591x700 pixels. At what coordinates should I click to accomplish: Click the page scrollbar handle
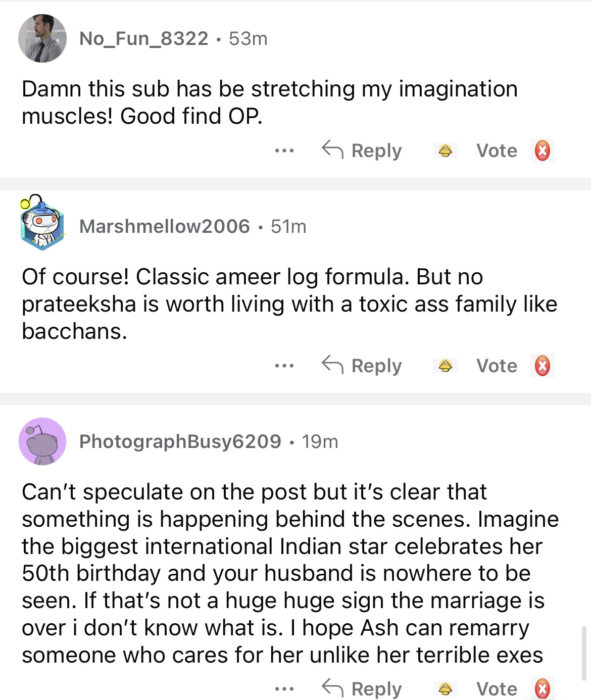(x=584, y=654)
